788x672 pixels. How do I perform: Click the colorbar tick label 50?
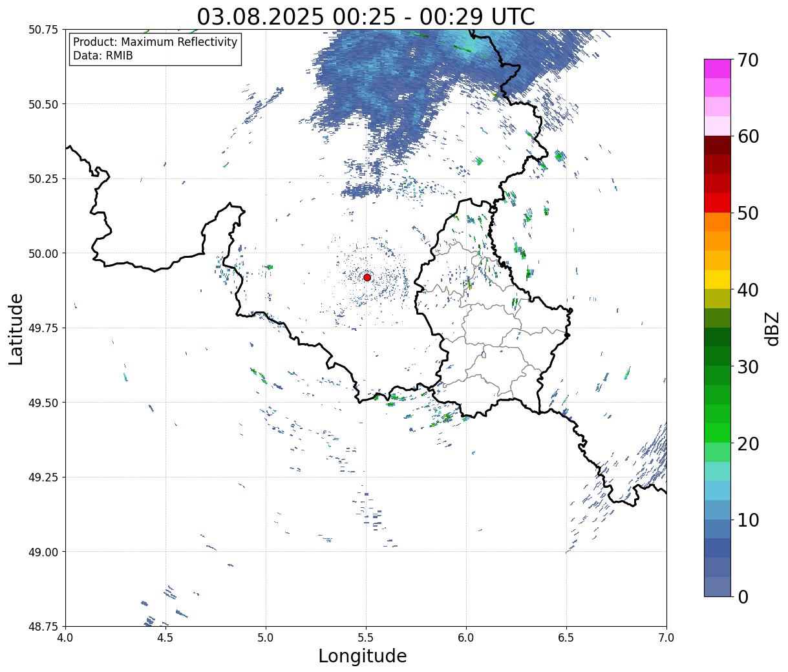pyautogui.click(x=748, y=213)
